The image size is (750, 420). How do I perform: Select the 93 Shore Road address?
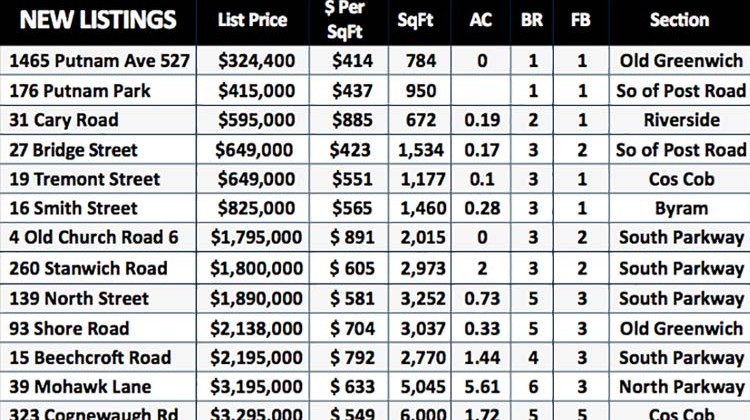(x=69, y=329)
